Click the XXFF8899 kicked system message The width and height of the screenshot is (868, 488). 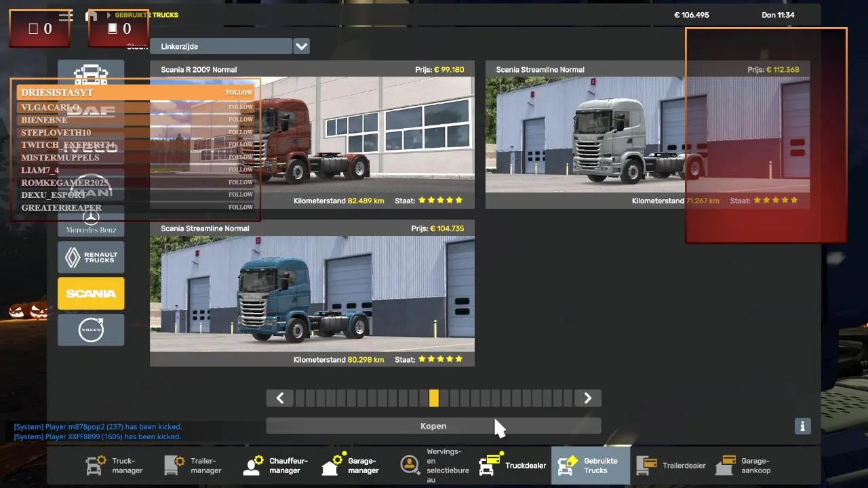click(x=98, y=436)
